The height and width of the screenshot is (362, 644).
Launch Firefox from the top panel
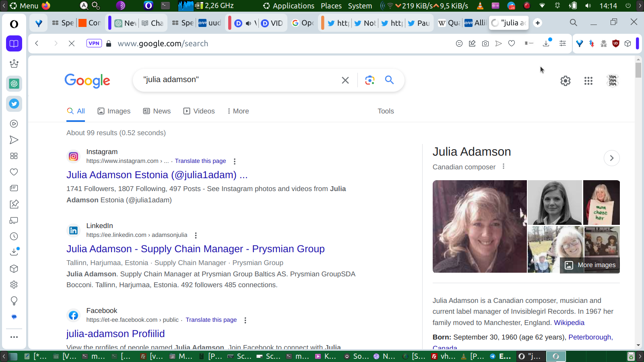pyautogui.click(x=46, y=6)
